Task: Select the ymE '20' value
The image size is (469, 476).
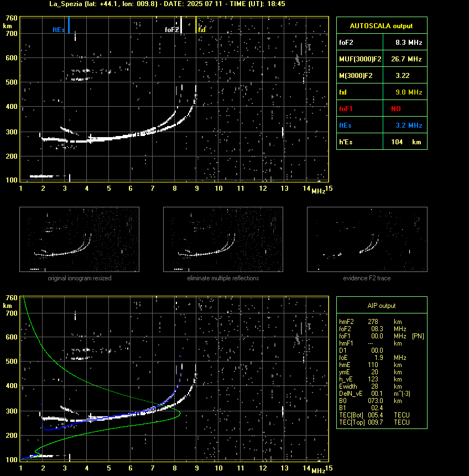Action: click(375, 372)
